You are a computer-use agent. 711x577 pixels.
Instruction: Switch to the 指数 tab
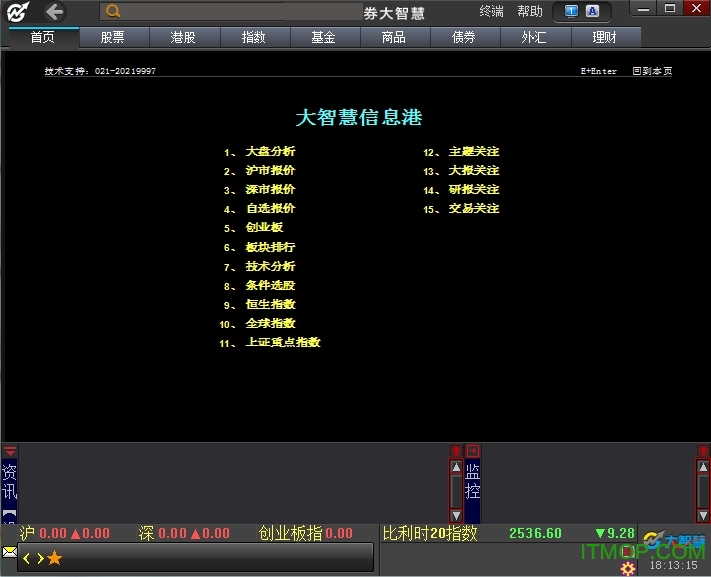pyautogui.click(x=253, y=37)
